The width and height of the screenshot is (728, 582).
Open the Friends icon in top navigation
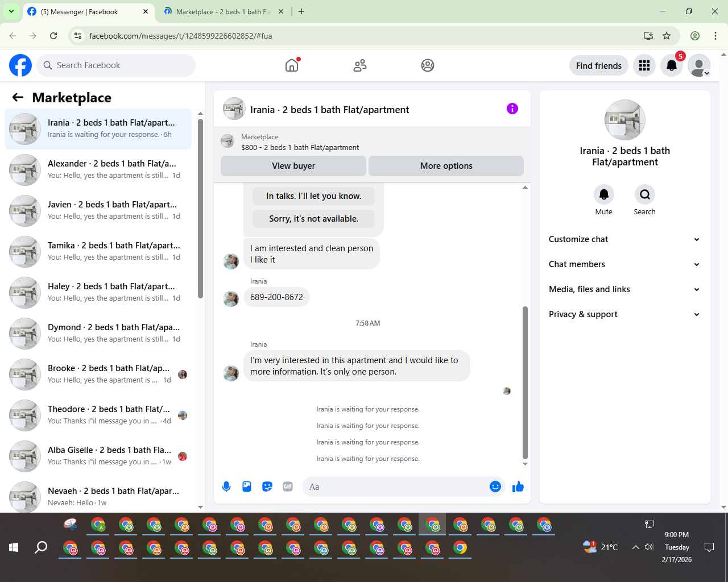point(360,65)
